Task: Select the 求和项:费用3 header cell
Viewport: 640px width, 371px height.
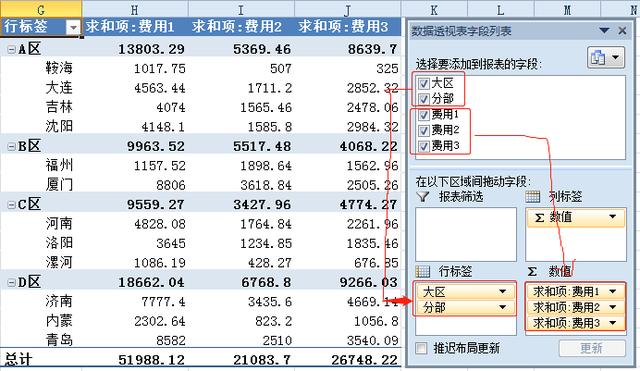Action: tap(348, 27)
